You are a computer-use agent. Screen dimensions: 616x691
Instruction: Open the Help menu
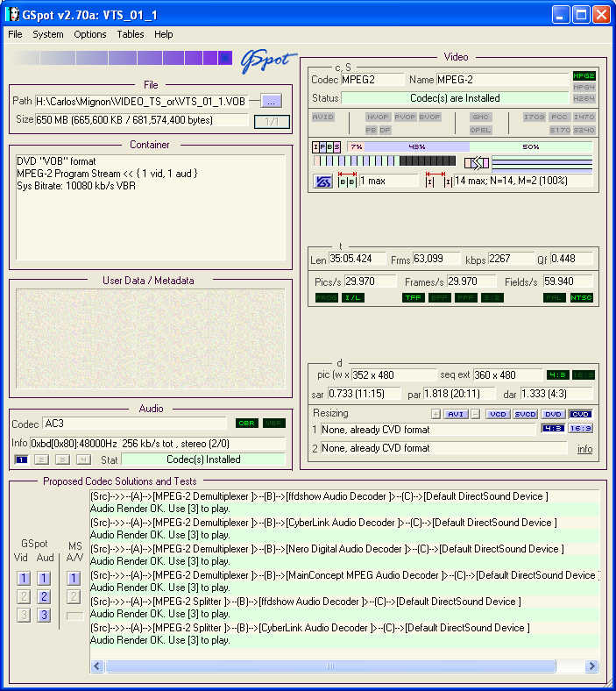click(x=163, y=34)
